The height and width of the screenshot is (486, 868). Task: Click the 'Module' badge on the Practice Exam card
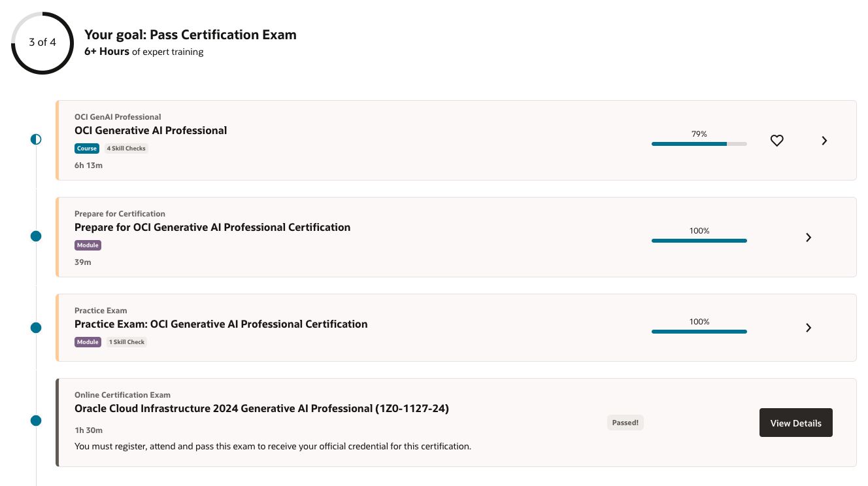(x=88, y=341)
